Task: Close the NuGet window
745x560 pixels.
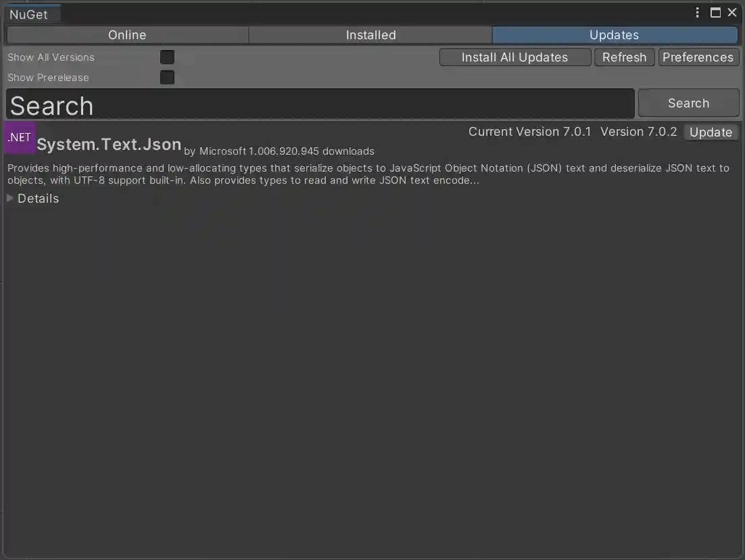Action: [732, 12]
